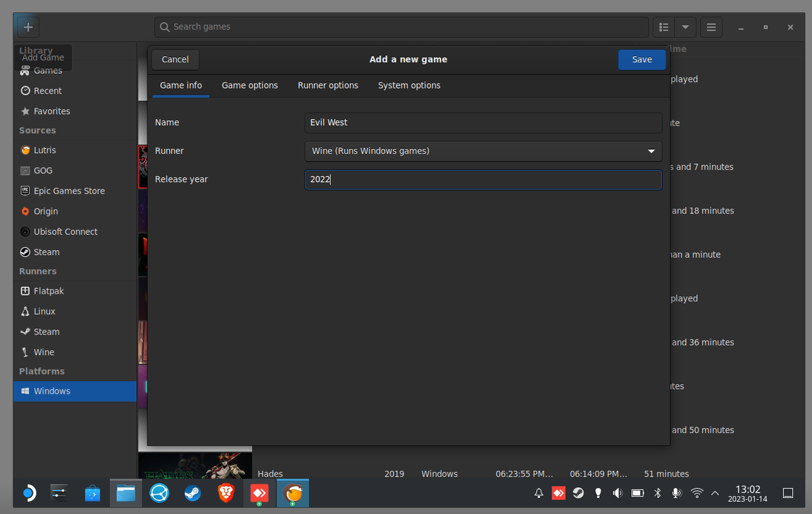Click the Hades title in game list

pos(270,474)
